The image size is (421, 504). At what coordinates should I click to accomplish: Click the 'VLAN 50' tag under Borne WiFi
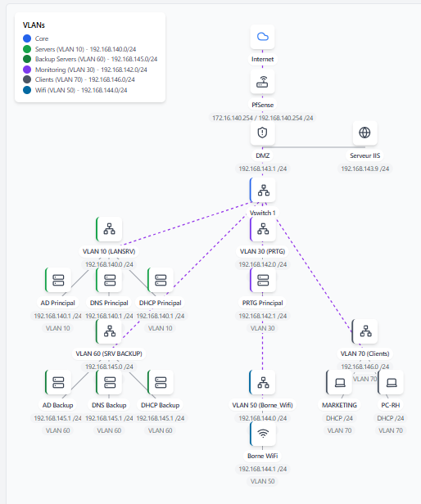pos(263,481)
